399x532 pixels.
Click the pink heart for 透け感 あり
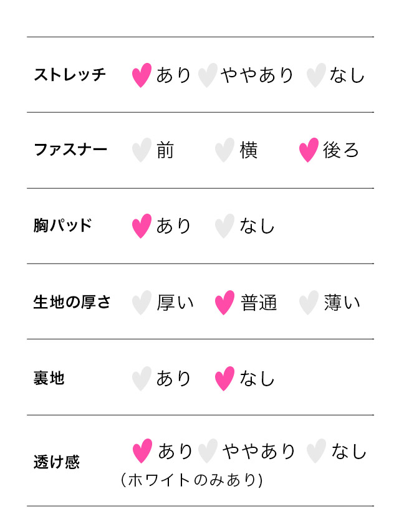[x=143, y=451]
